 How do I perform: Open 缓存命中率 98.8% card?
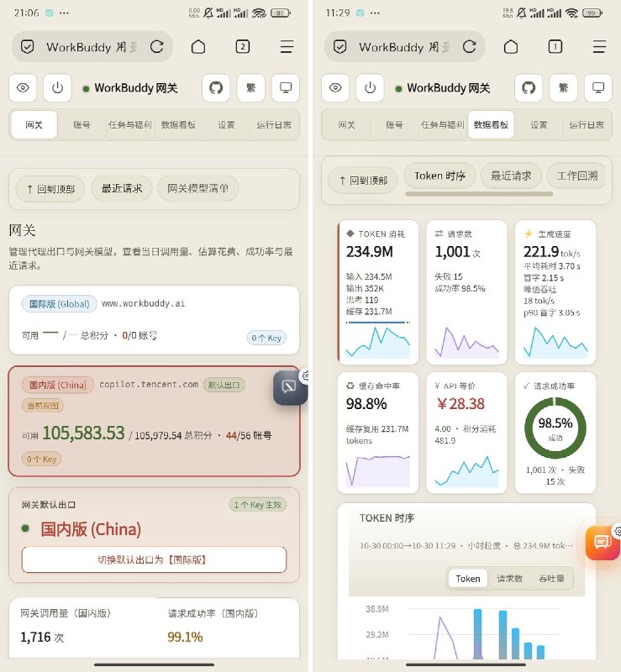pos(378,433)
